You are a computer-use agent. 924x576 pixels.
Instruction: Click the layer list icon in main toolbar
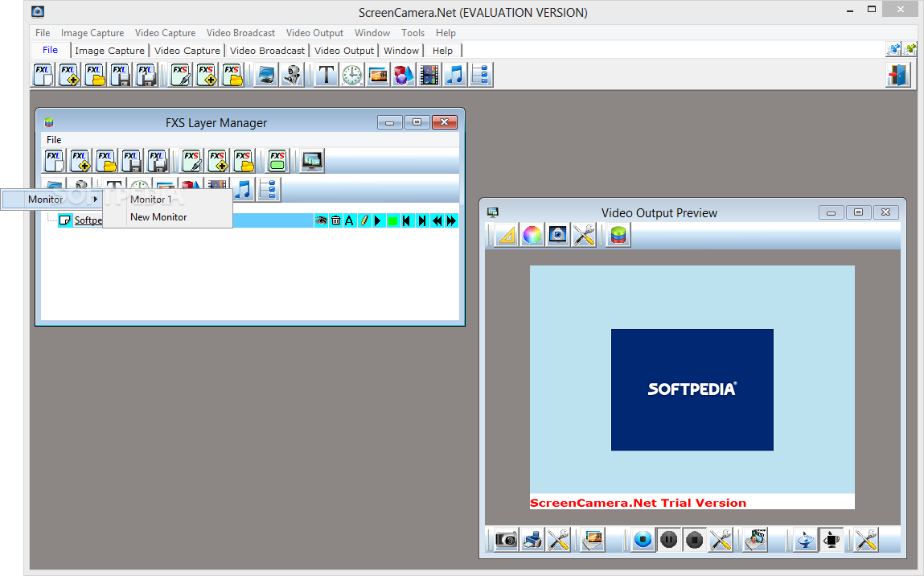(x=481, y=76)
